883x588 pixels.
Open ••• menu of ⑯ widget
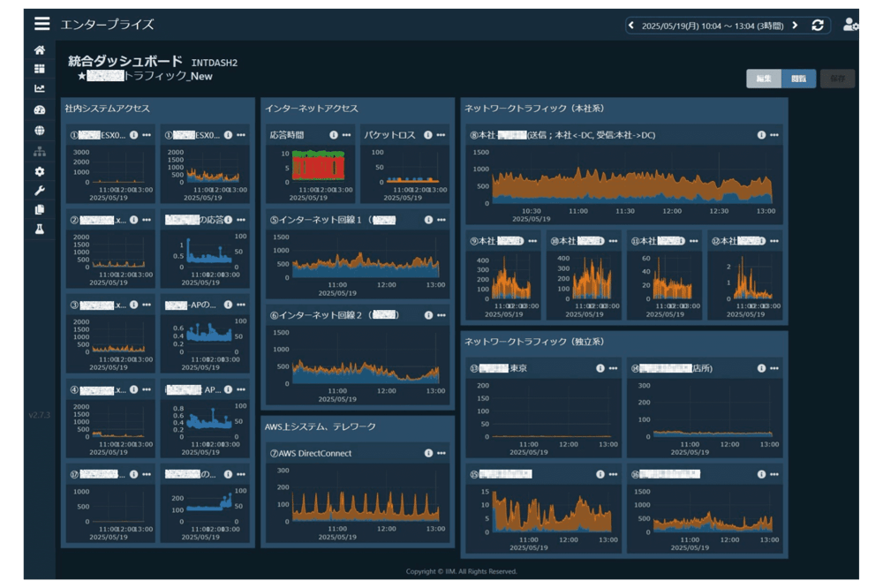click(x=774, y=474)
